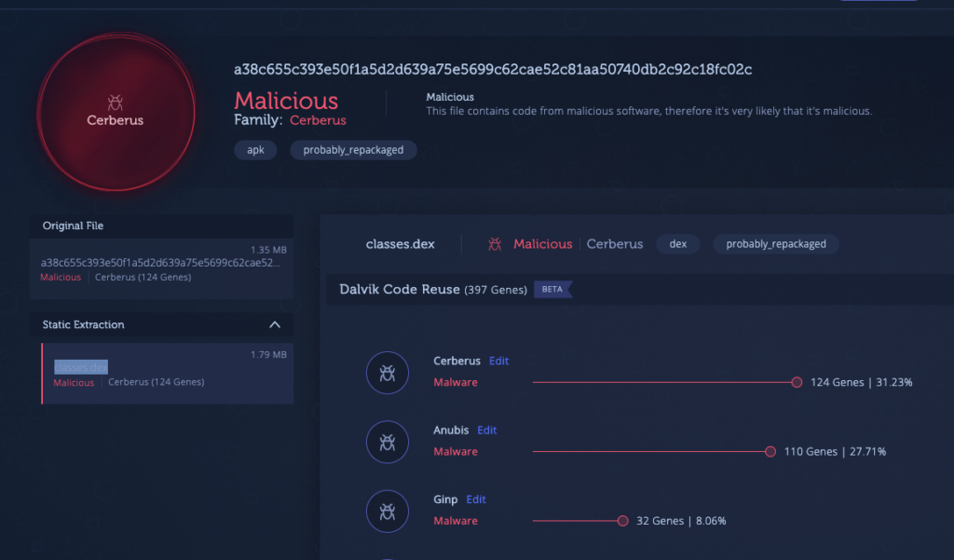Click the Malware label under Anubis
The height and width of the screenshot is (560, 954).
click(x=455, y=452)
